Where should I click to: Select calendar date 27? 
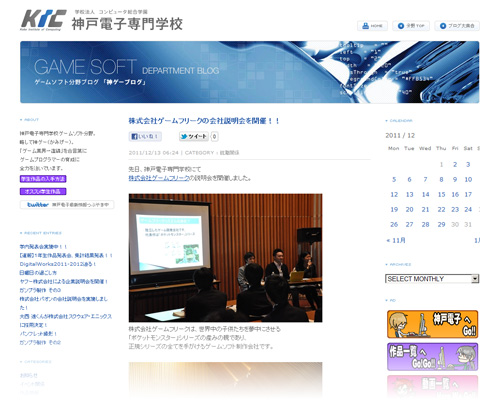(409, 224)
